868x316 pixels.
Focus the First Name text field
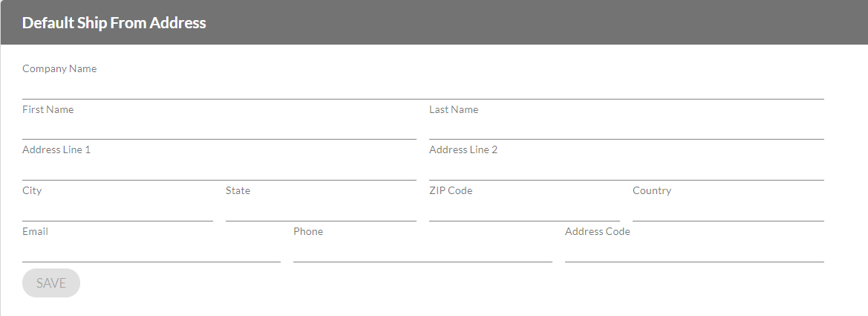pyautogui.click(x=219, y=129)
